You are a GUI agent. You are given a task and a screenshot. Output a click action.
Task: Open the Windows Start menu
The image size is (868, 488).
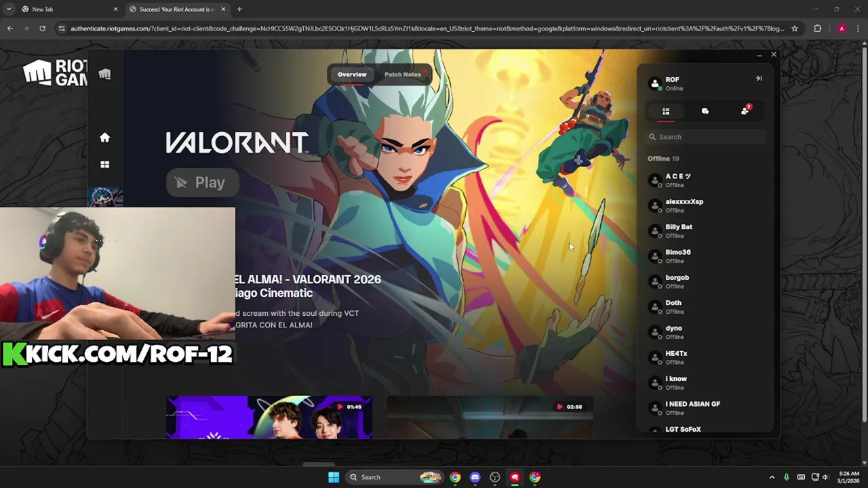tap(334, 477)
